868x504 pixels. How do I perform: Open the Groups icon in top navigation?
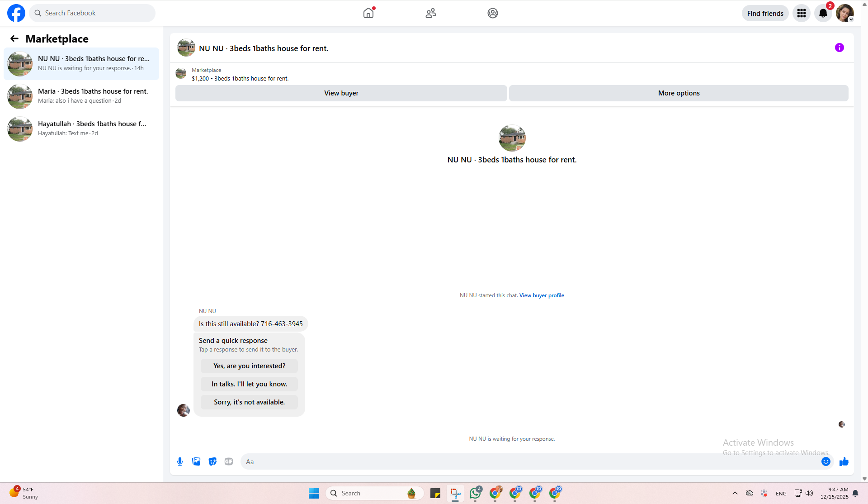pyautogui.click(x=493, y=13)
